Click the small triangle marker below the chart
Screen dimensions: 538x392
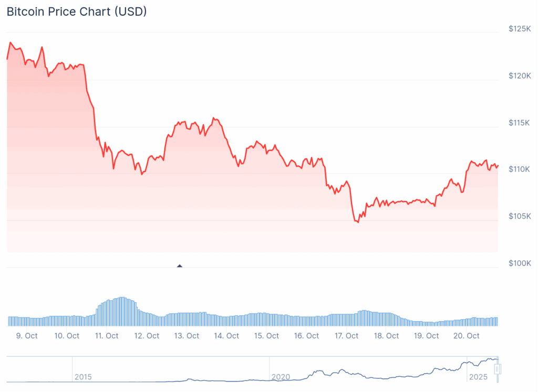180,266
